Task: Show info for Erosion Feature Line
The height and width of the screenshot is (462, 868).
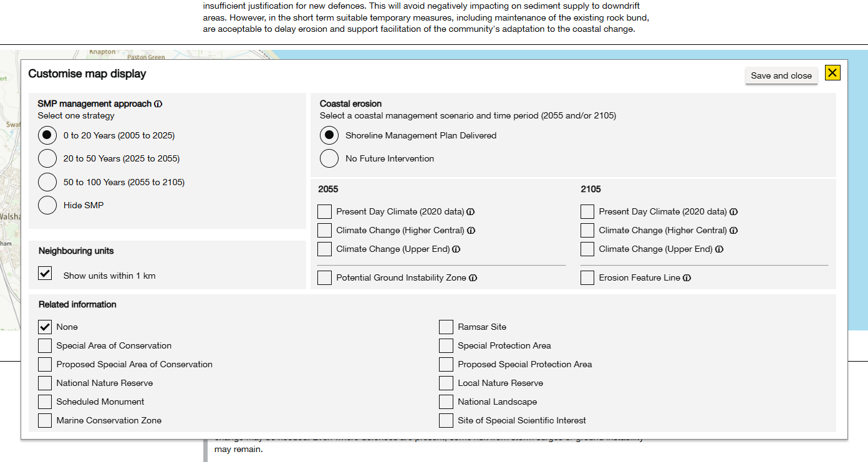Action: [687, 278]
